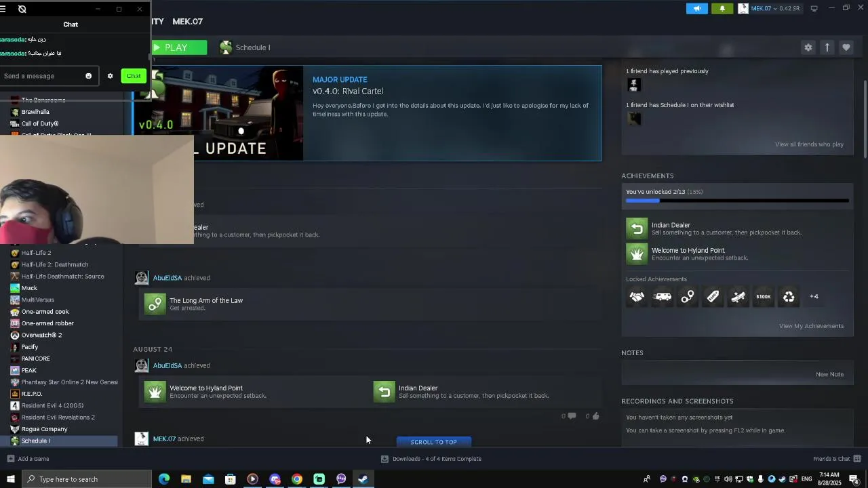Open the game settings gear icon

pos(808,47)
